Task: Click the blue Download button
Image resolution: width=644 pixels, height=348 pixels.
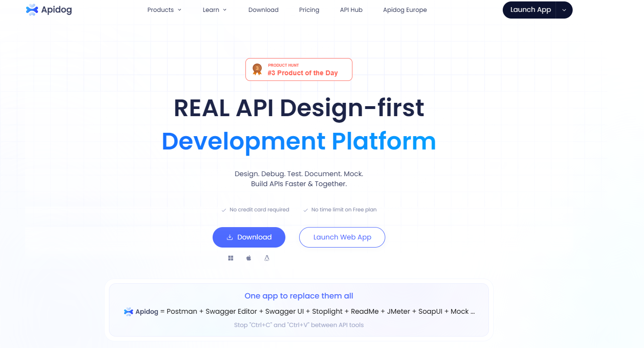Action: pos(249,237)
